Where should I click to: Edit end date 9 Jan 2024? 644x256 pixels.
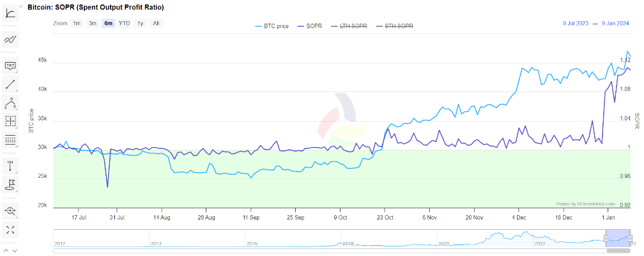[615, 24]
